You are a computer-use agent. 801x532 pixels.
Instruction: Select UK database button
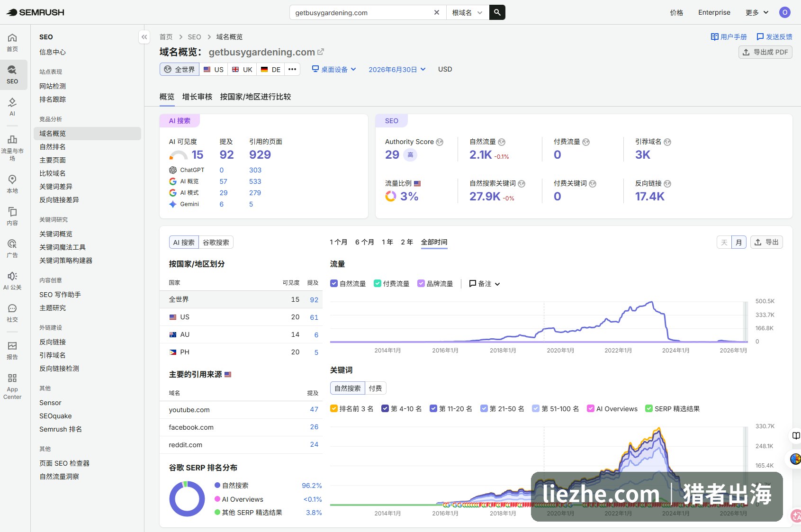(242, 69)
